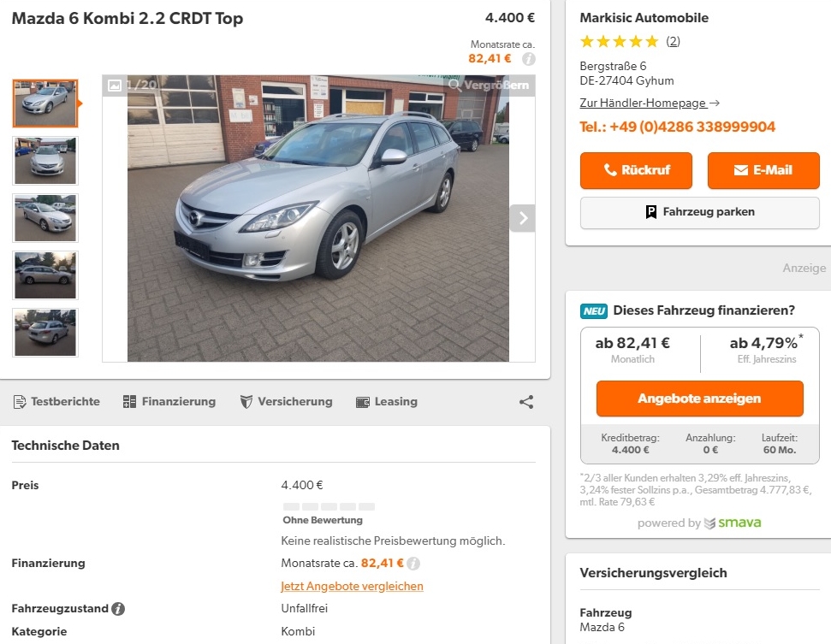Open the Leasing tab

pyautogui.click(x=386, y=402)
